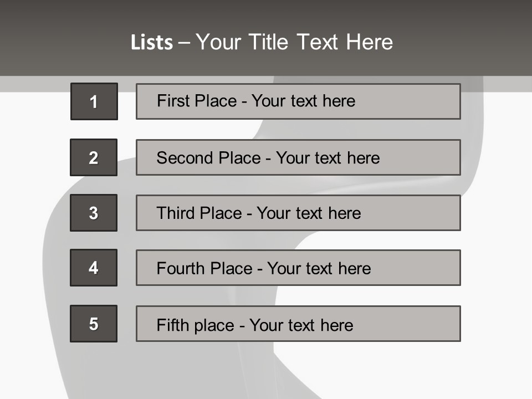Click the words 'Second Place' in bar
Image resolution: width=532 pixels, height=399 pixels.
(x=209, y=158)
